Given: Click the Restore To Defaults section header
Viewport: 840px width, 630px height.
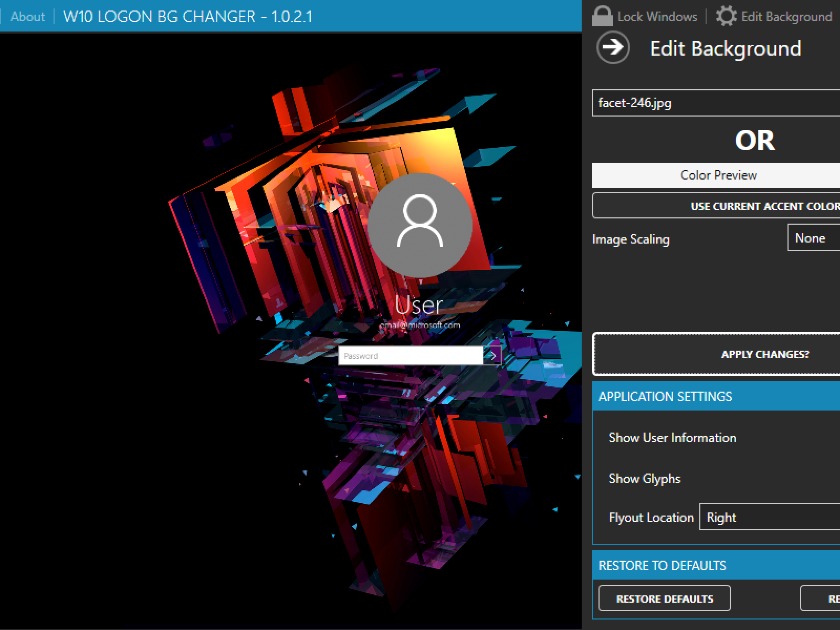Looking at the screenshot, I should [716, 565].
